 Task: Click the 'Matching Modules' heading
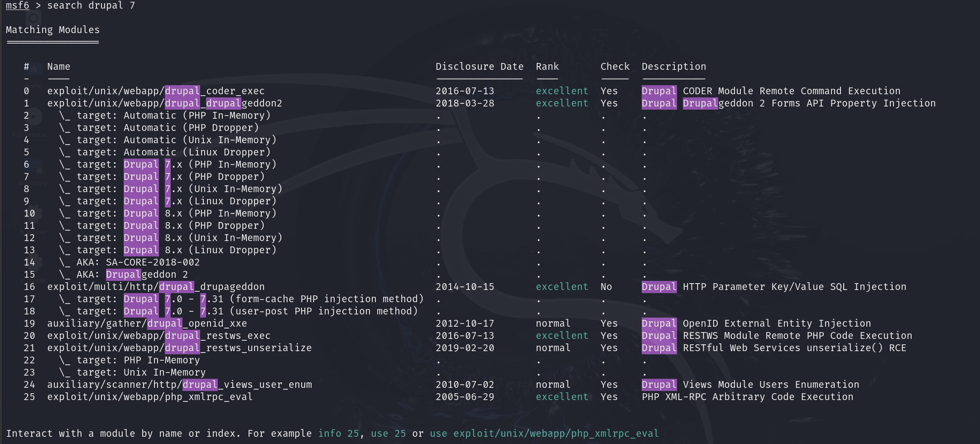(x=53, y=30)
